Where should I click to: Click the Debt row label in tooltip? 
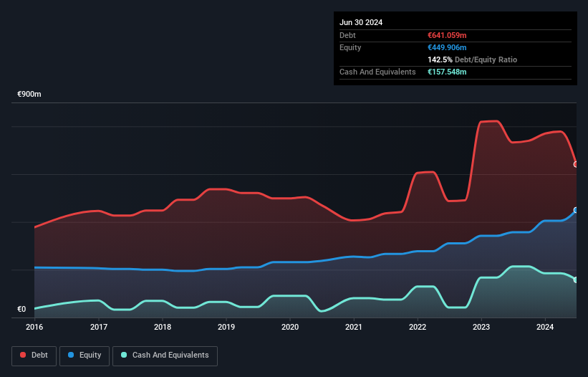[347, 35]
